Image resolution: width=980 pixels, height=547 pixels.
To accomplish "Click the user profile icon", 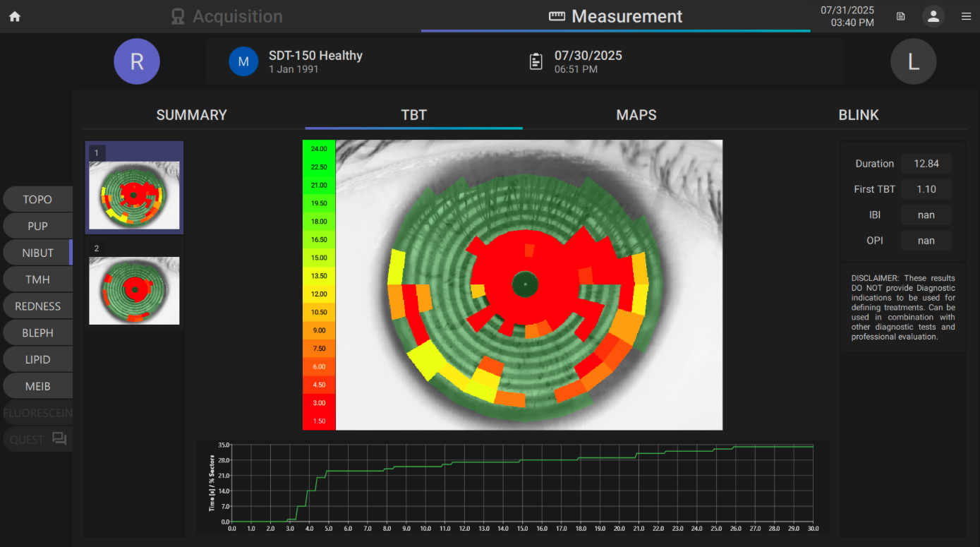I will [x=933, y=17].
